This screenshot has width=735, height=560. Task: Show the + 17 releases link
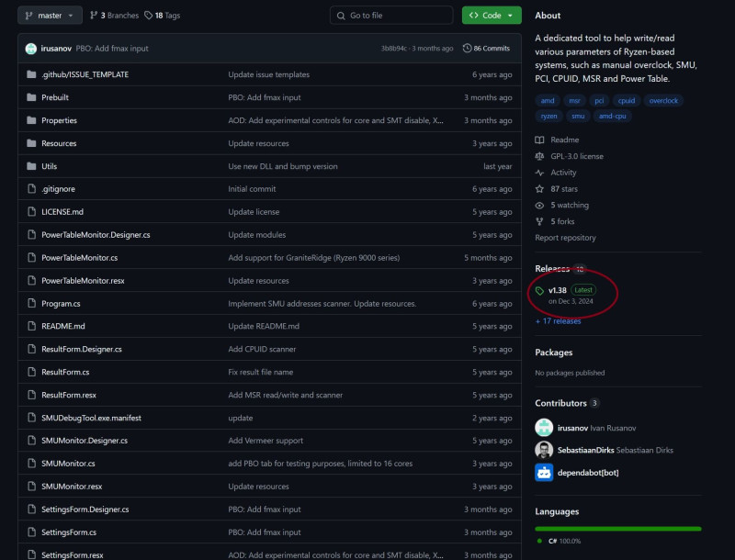coord(558,321)
